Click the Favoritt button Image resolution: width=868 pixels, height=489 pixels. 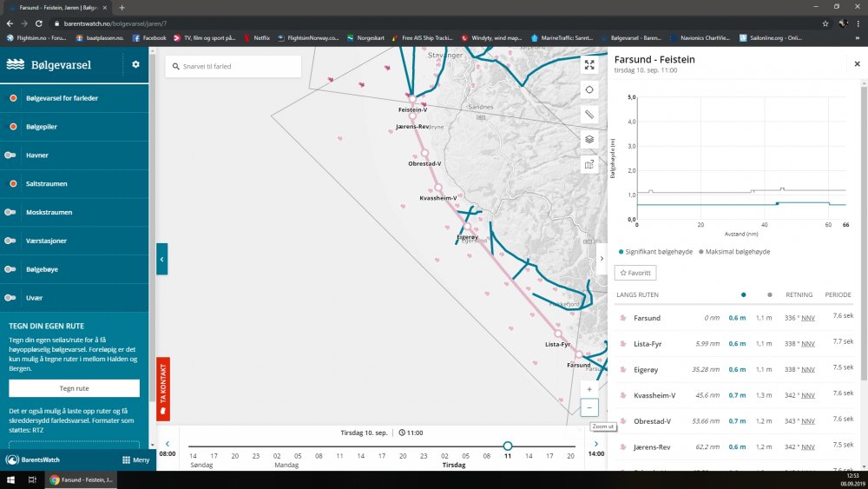click(x=635, y=273)
